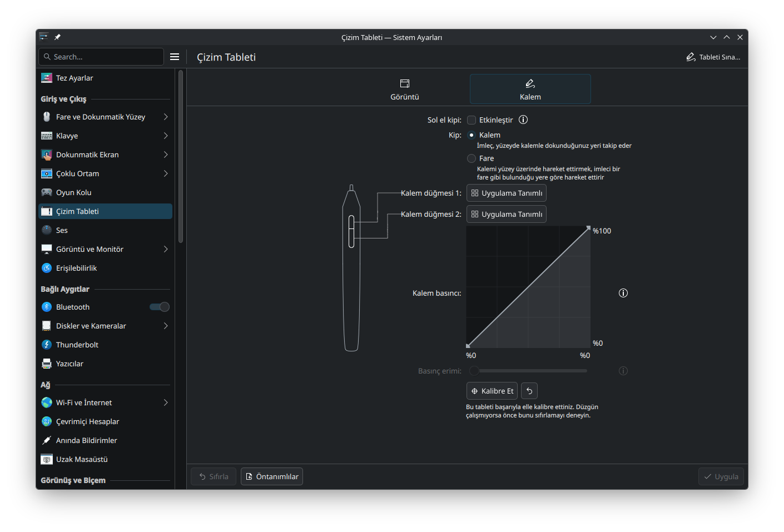The height and width of the screenshot is (532, 784).
Task: Click the Görüntü ve Monitör icon
Action: pyautogui.click(x=47, y=249)
